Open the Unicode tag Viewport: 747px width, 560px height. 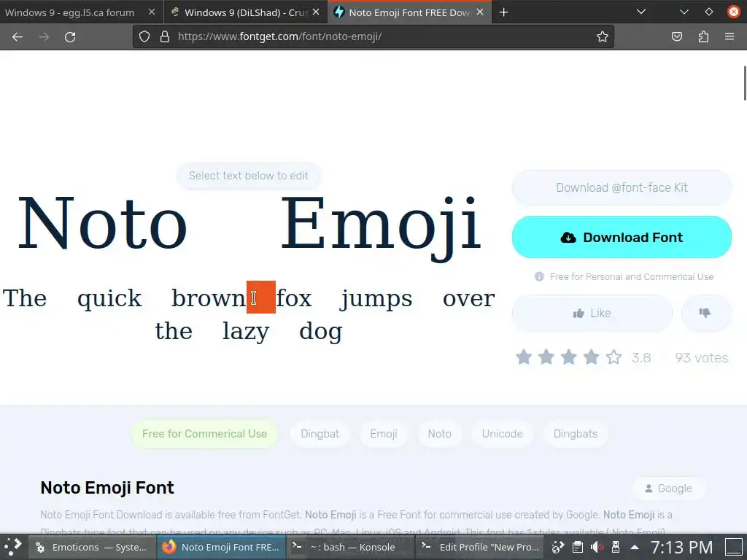click(x=502, y=434)
